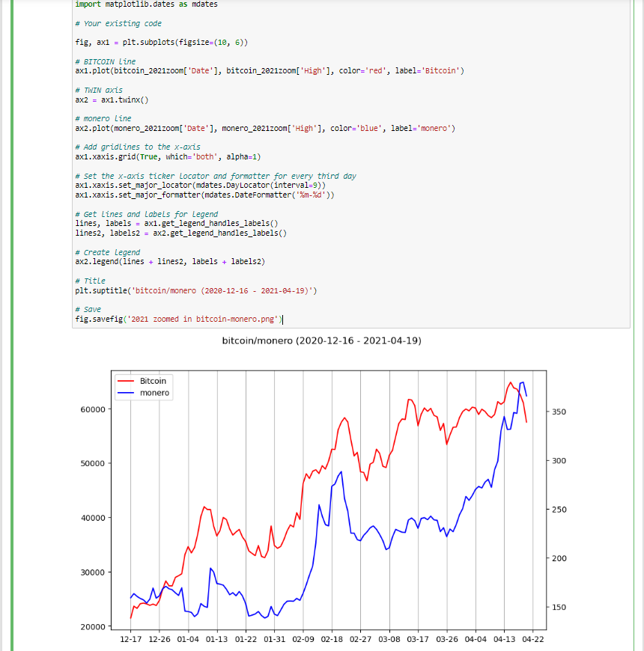Click the '50000' left y-axis label
Screen dimensions: 644x651
(93, 464)
